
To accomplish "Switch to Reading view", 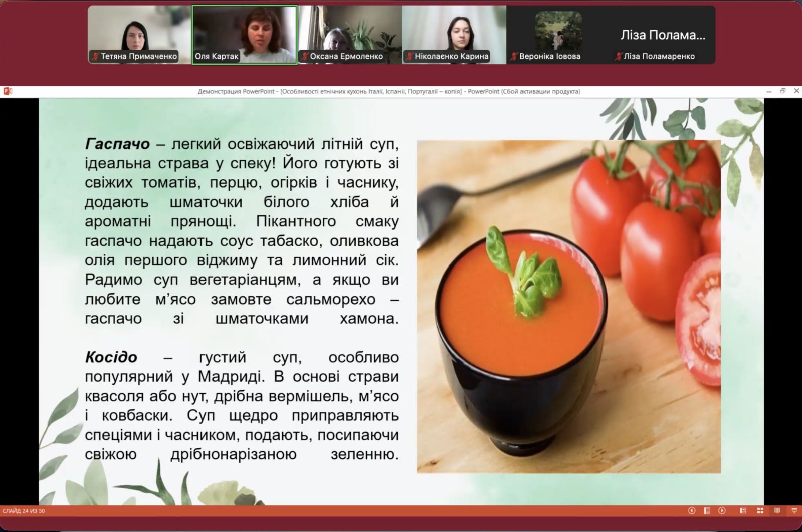I will pos(777,511).
